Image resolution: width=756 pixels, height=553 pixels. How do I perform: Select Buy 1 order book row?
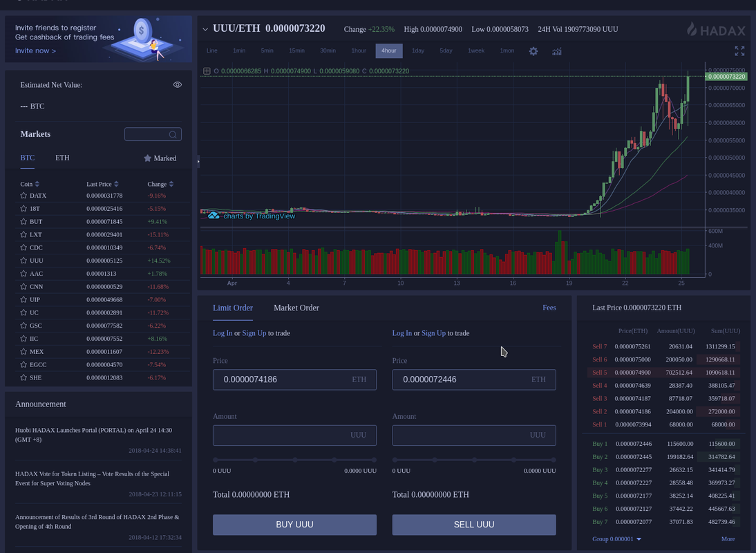coord(663,444)
